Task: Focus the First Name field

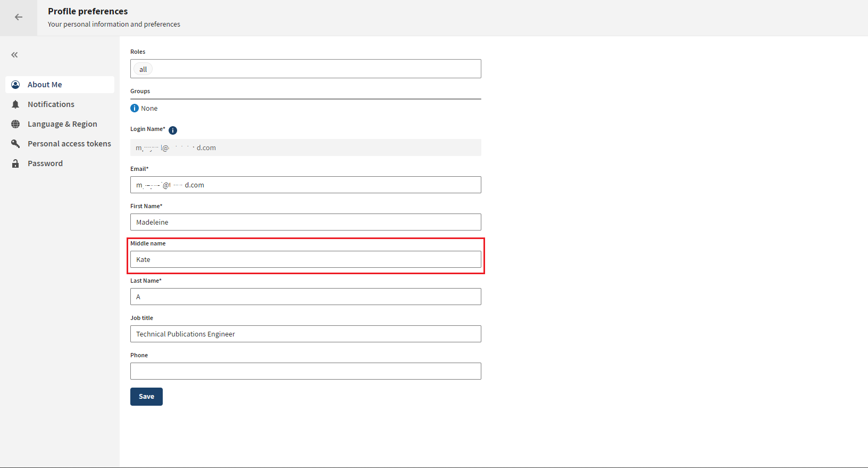Action: 306,222
